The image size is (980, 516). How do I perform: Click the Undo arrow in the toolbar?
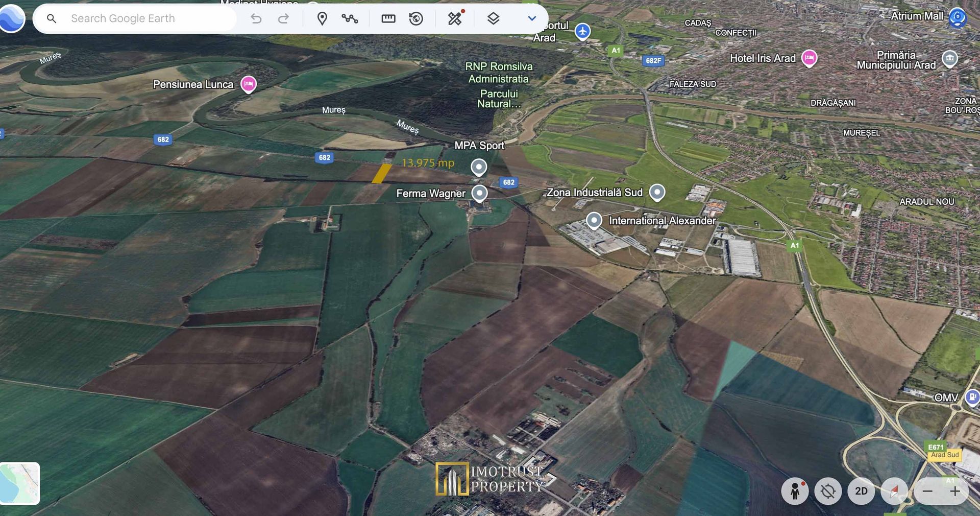(x=256, y=19)
